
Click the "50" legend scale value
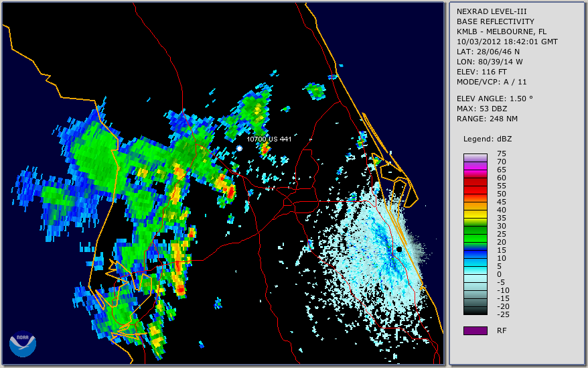pyautogui.click(x=502, y=194)
